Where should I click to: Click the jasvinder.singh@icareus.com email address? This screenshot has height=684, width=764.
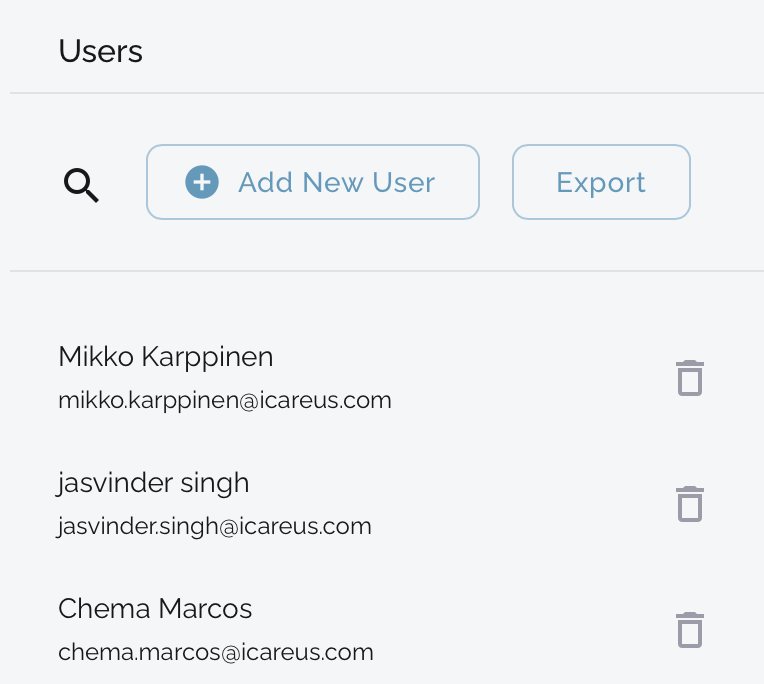point(215,526)
